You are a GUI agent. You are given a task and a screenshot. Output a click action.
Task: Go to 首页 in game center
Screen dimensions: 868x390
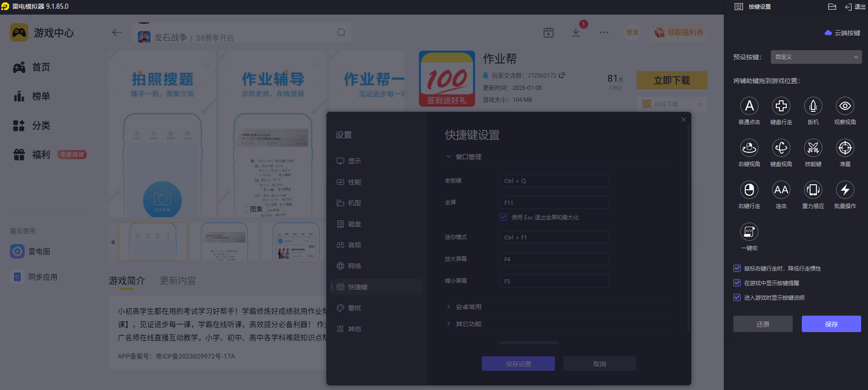coord(32,68)
